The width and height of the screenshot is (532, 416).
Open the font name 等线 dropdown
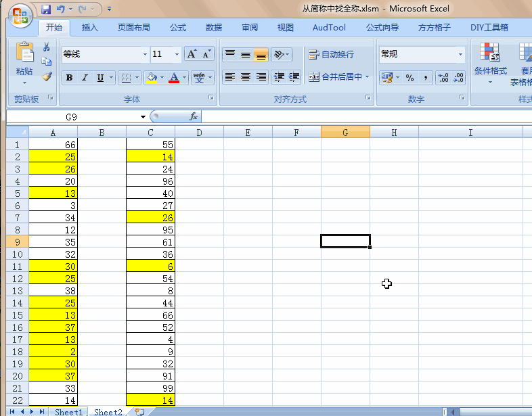[145, 55]
